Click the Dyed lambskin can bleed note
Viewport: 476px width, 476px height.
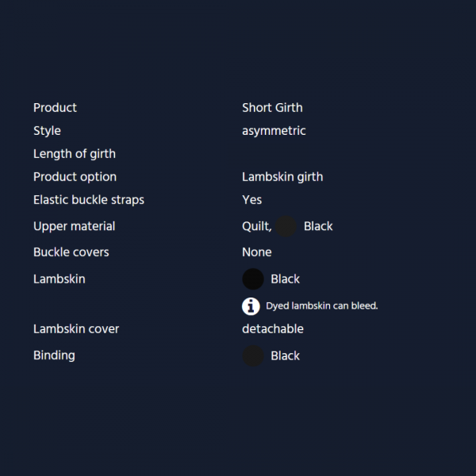[322, 306]
